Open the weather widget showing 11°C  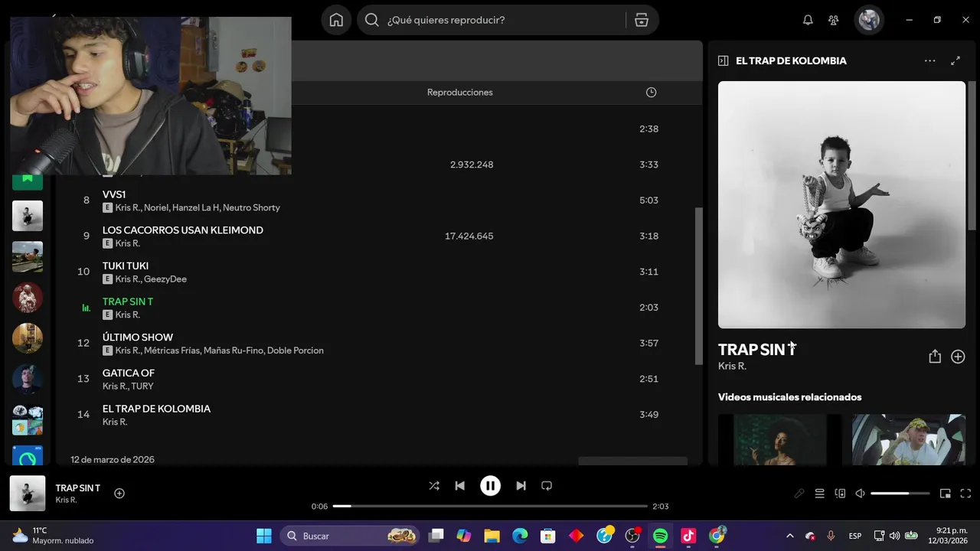[x=52, y=536]
